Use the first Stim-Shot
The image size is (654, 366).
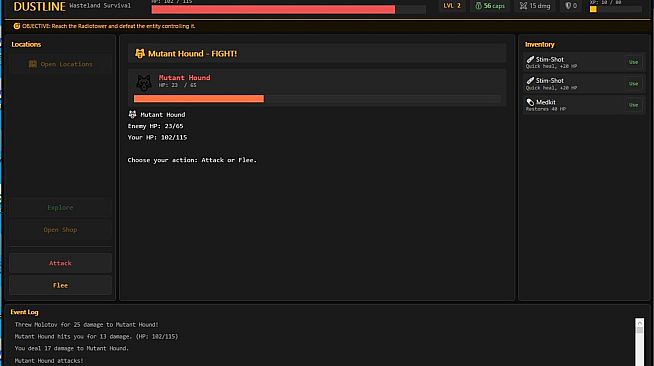pos(634,62)
